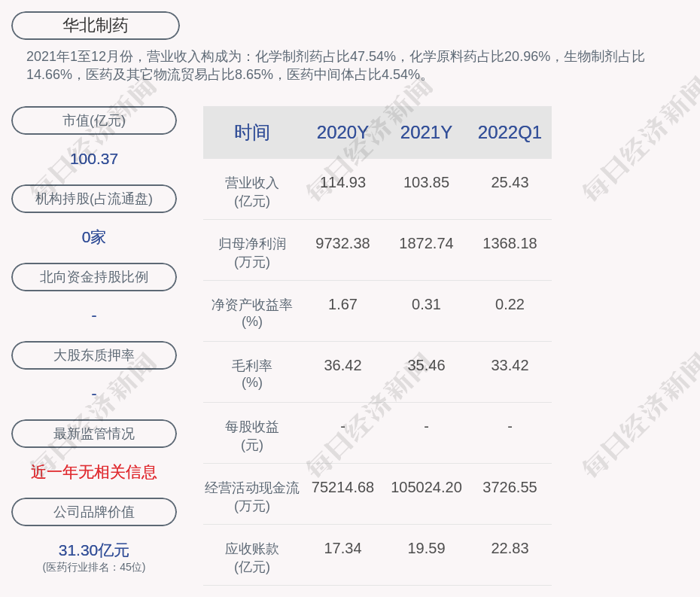Click the 时间 table header
Viewport: 700px width, 597px height.
252,132
